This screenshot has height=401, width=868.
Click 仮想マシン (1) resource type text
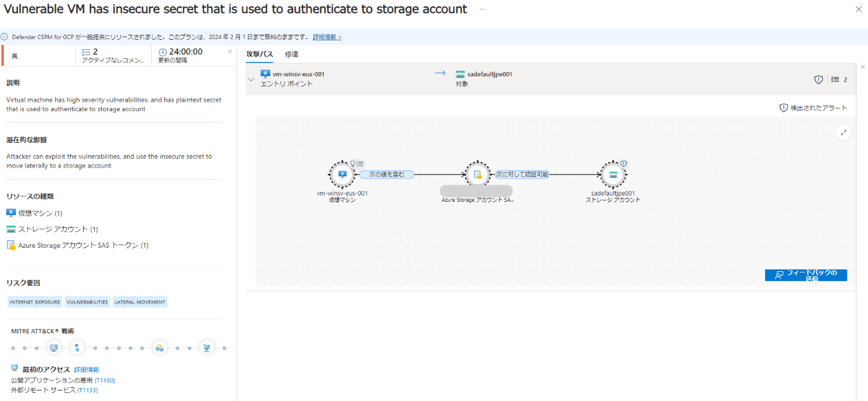point(40,213)
